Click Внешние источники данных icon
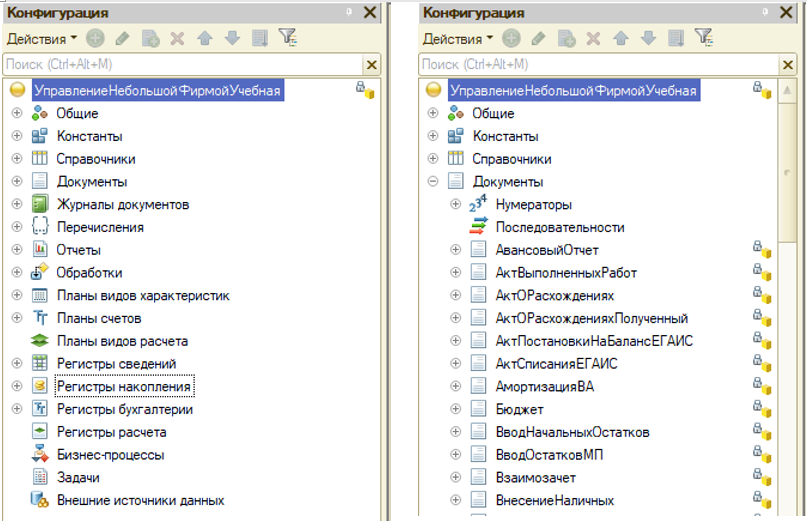Image resolution: width=807 pixels, height=521 pixels. [x=40, y=499]
